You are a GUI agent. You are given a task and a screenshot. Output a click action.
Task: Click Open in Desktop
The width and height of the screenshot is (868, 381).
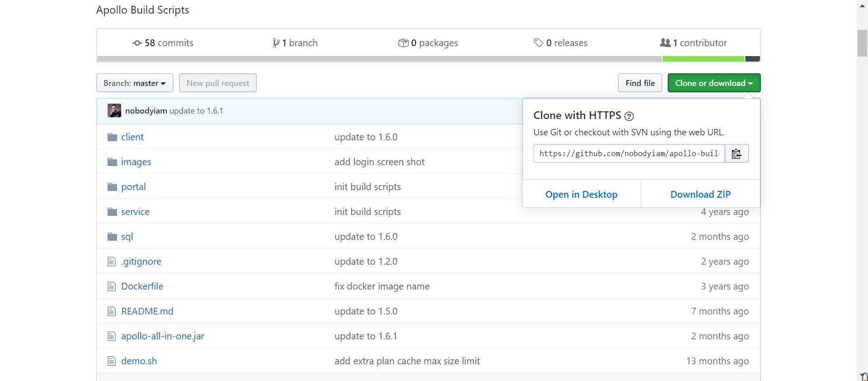581,194
